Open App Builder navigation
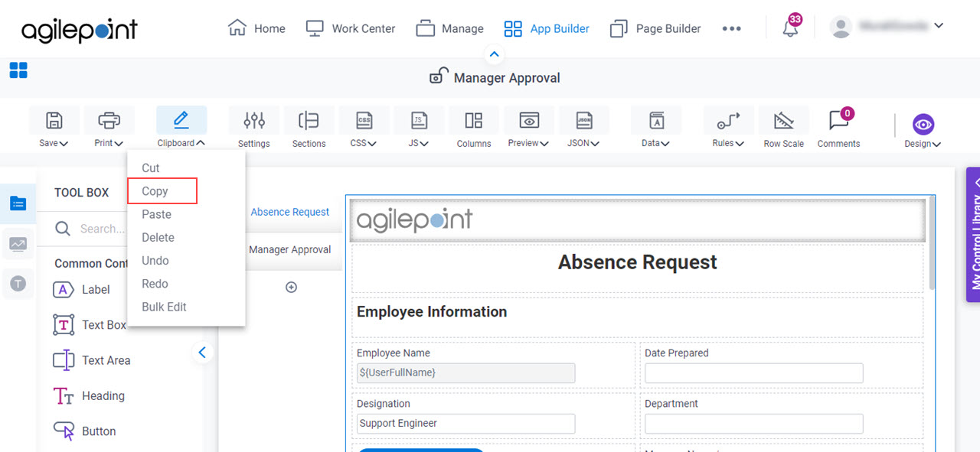The height and width of the screenshot is (452, 980). coord(547,28)
